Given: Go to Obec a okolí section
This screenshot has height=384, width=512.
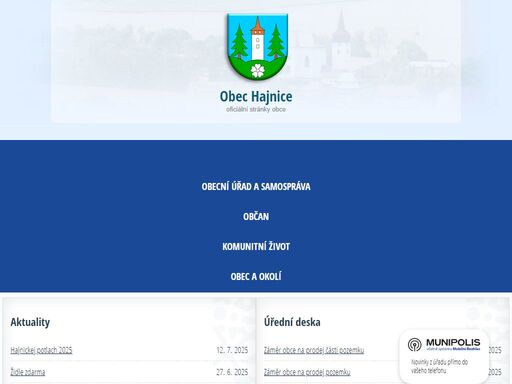Looking at the screenshot, I should click(x=256, y=276).
